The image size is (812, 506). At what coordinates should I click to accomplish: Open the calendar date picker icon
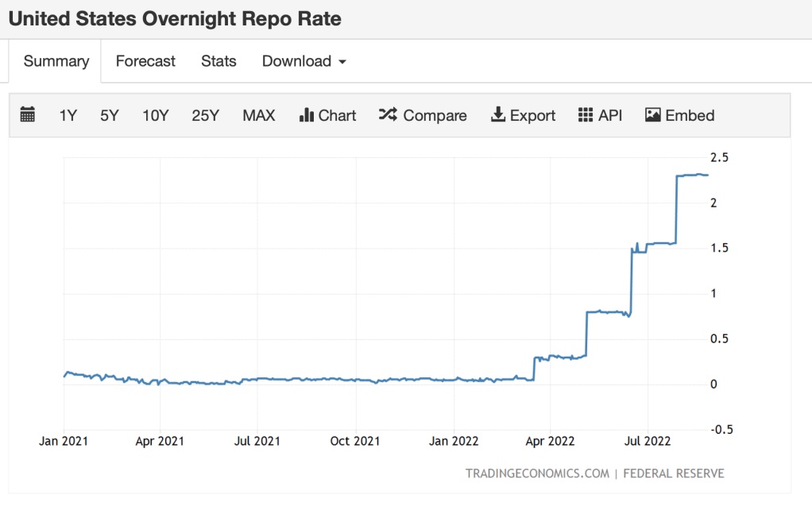pos(28,115)
